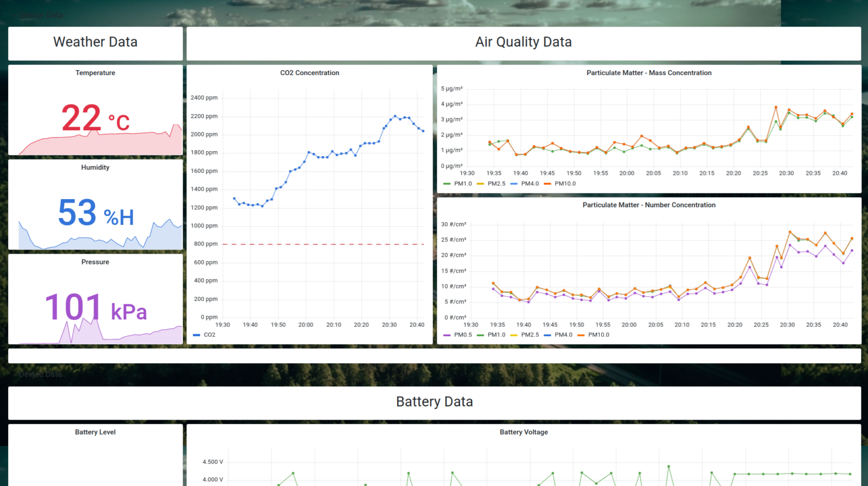This screenshot has height=486, width=868.
Task: Toggle PM2.5 in Mass Concentration legend
Action: 496,184
